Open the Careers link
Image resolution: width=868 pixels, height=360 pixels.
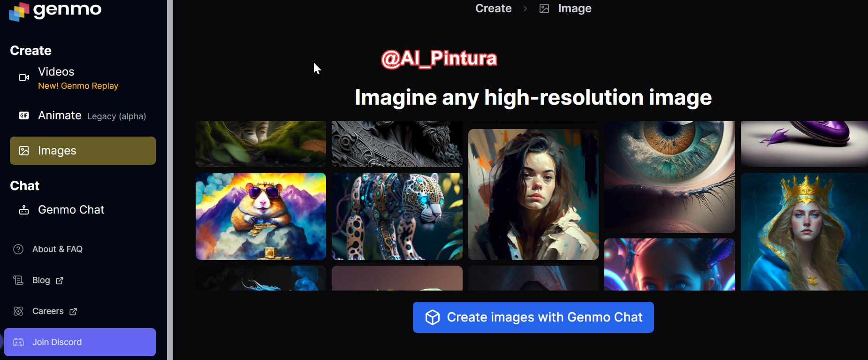[48, 311]
